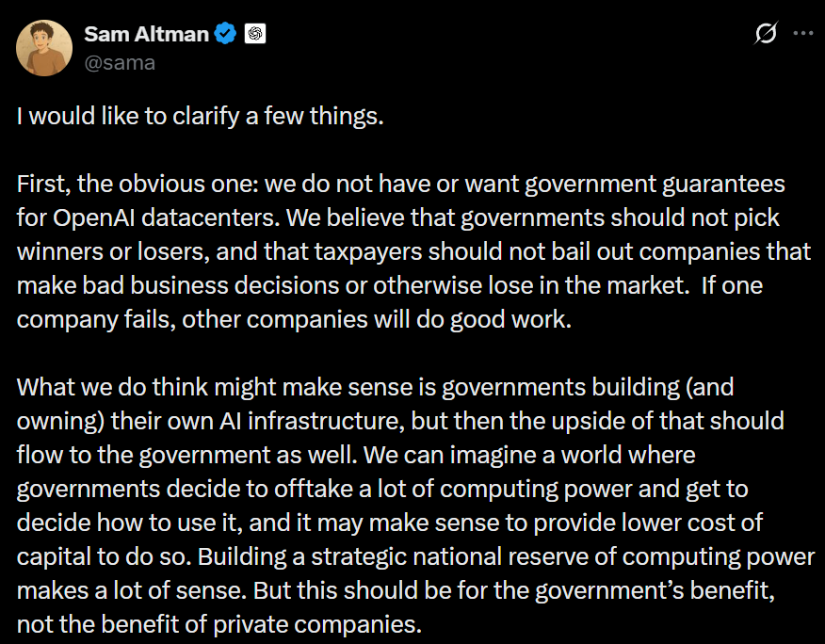The width and height of the screenshot is (825, 644).
Task: Open the @sama handle link
Action: click(x=120, y=62)
